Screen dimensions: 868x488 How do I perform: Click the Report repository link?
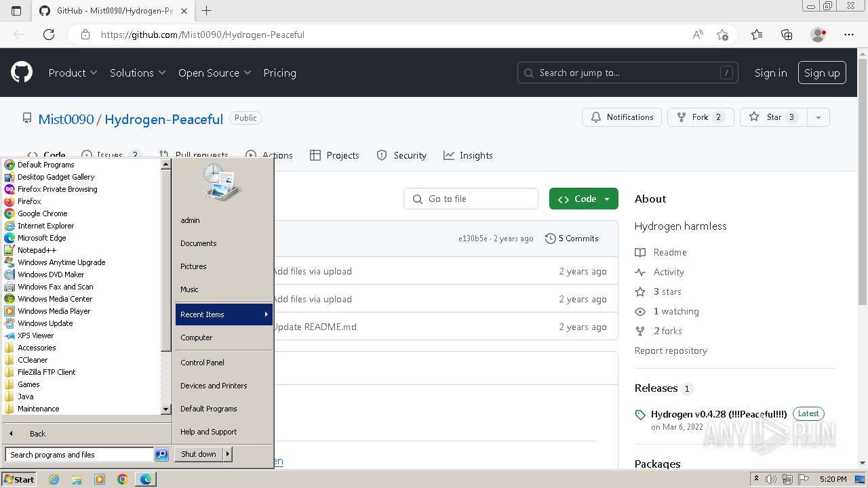tap(671, 350)
